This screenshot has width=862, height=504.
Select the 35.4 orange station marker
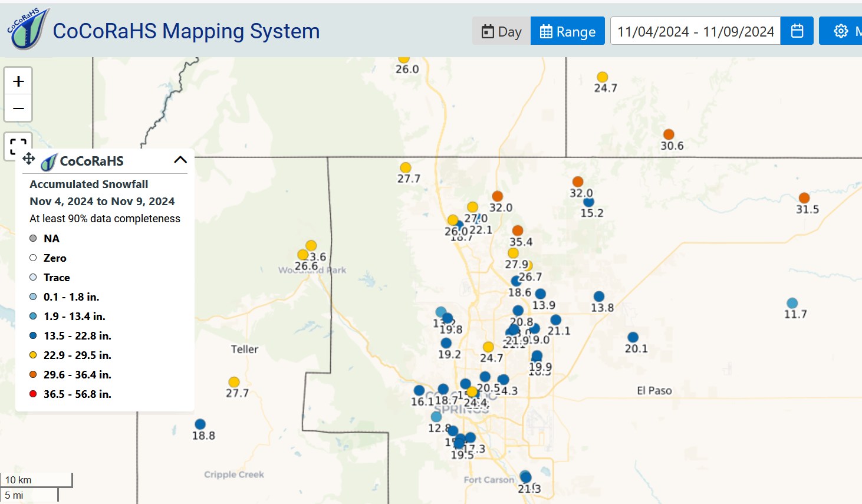(x=518, y=230)
